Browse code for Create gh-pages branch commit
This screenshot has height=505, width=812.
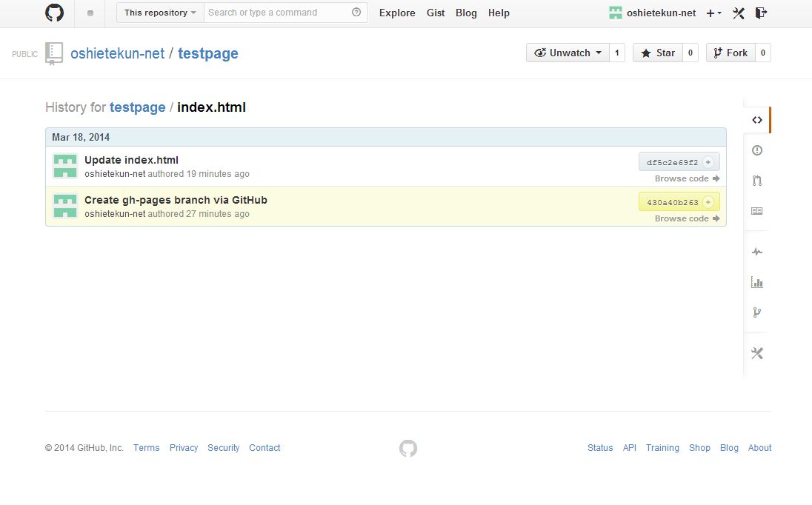pos(688,218)
